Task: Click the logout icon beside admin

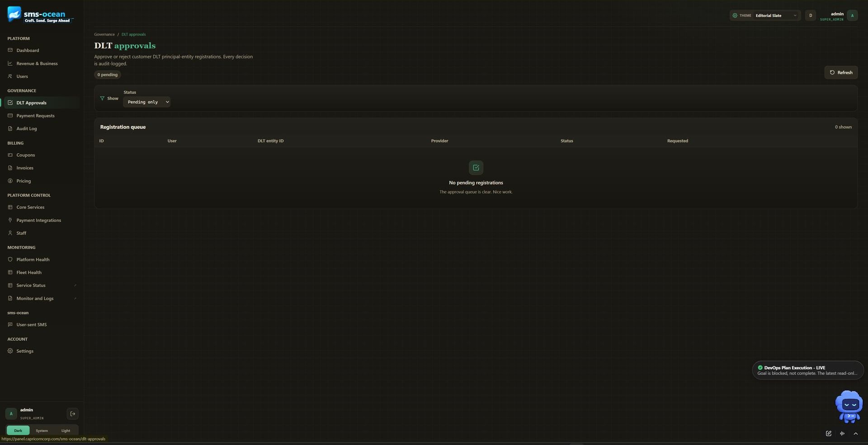Action: pyautogui.click(x=72, y=414)
